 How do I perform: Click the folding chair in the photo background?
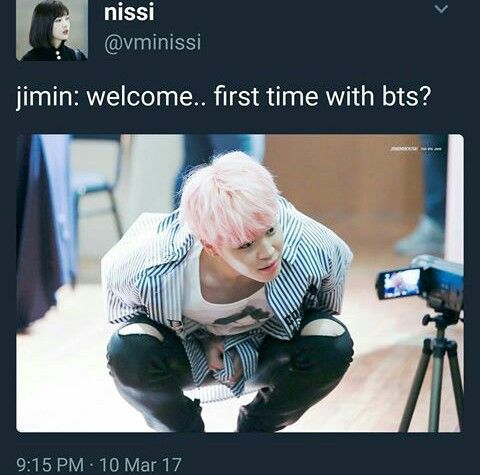[x=97, y=187]
